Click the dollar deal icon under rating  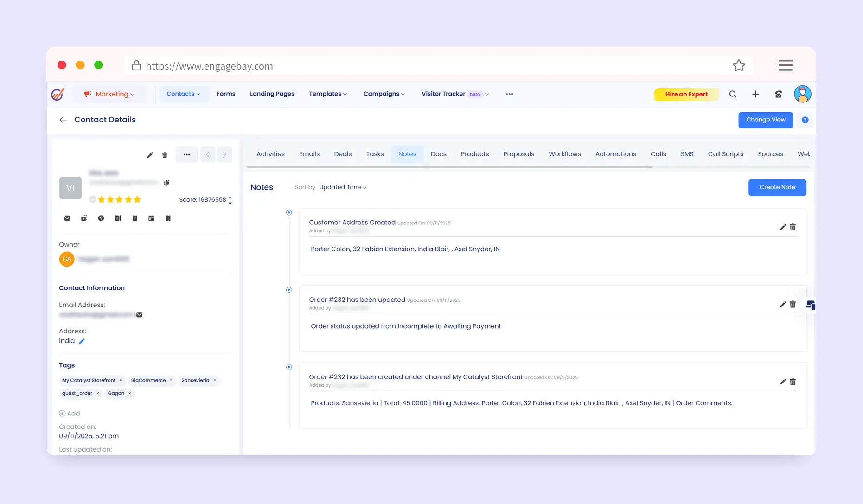(101, 218)
